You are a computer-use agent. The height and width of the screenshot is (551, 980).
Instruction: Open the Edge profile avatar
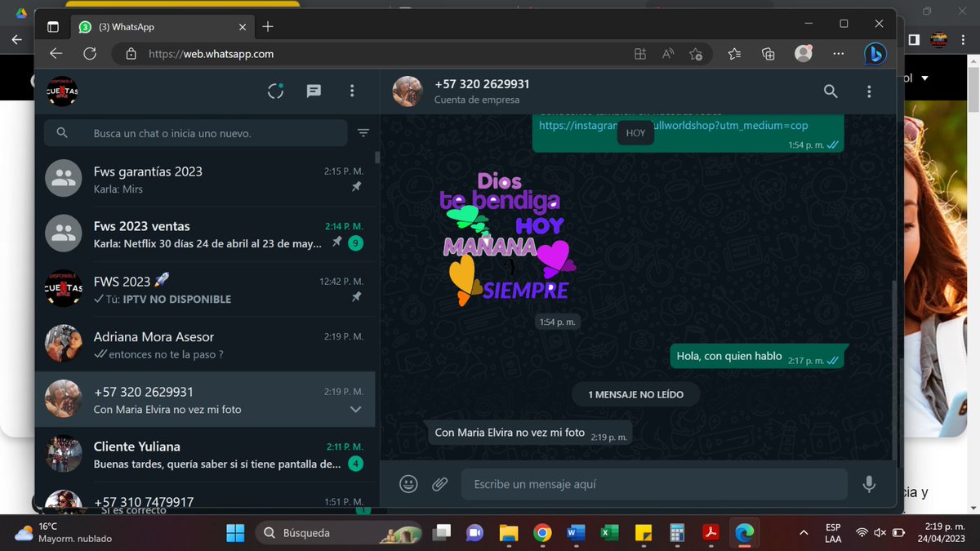click(804, 53)
